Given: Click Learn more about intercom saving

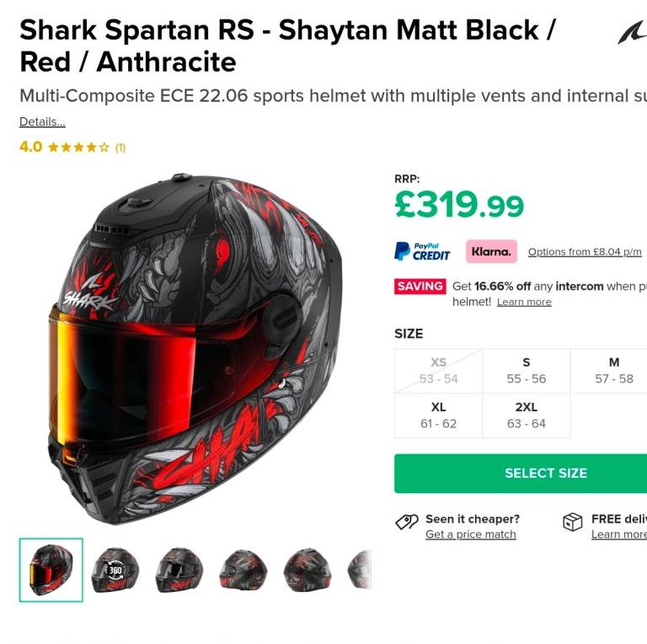Looking at the screenshot, I should point(524,302).
